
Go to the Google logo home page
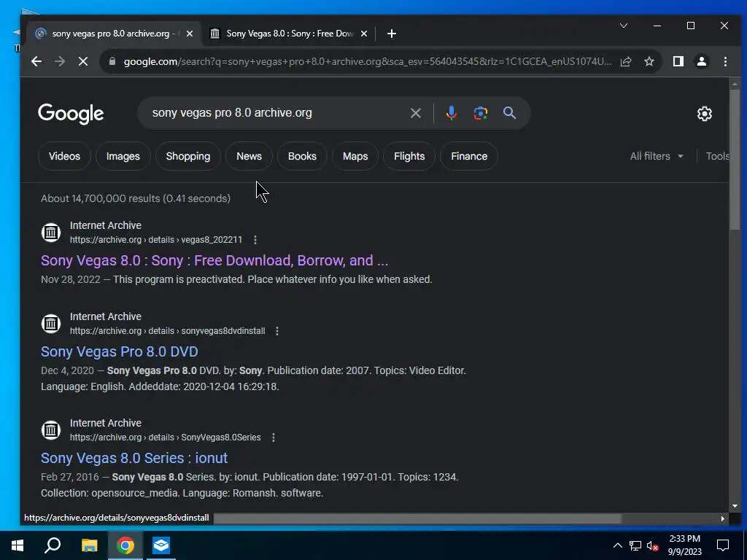pos(71,114)
